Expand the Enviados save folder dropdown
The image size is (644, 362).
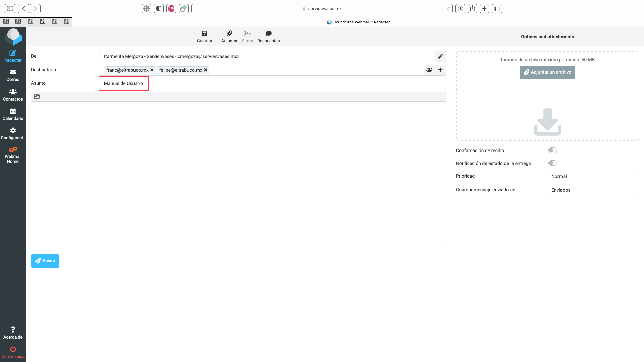(x=593, y=190)
